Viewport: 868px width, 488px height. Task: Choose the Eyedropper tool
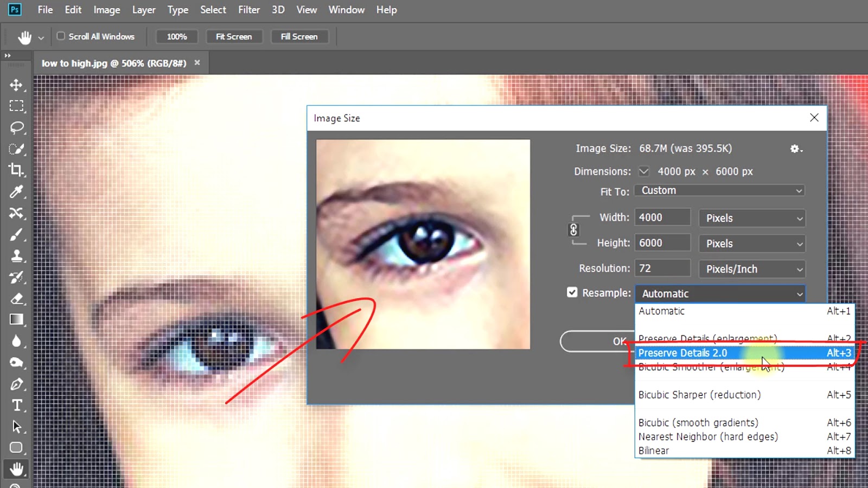[x=16, y=191]
